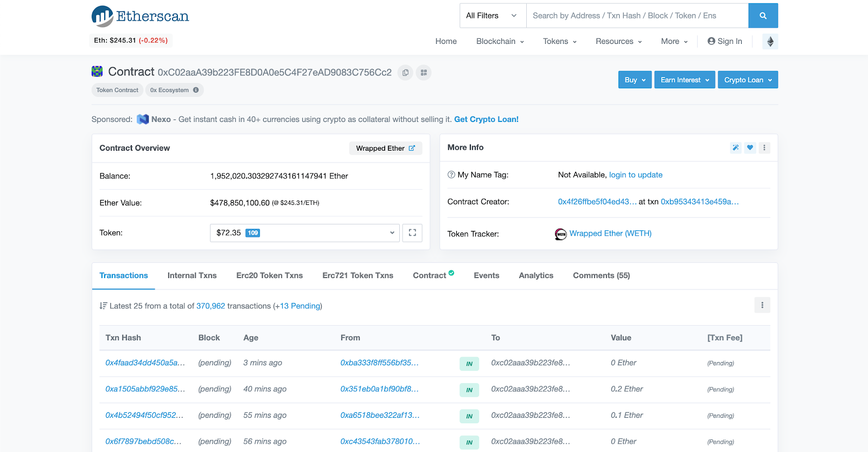Click the transactions sort icon
This screenshot has height=452, width=868.
(103, 306)
